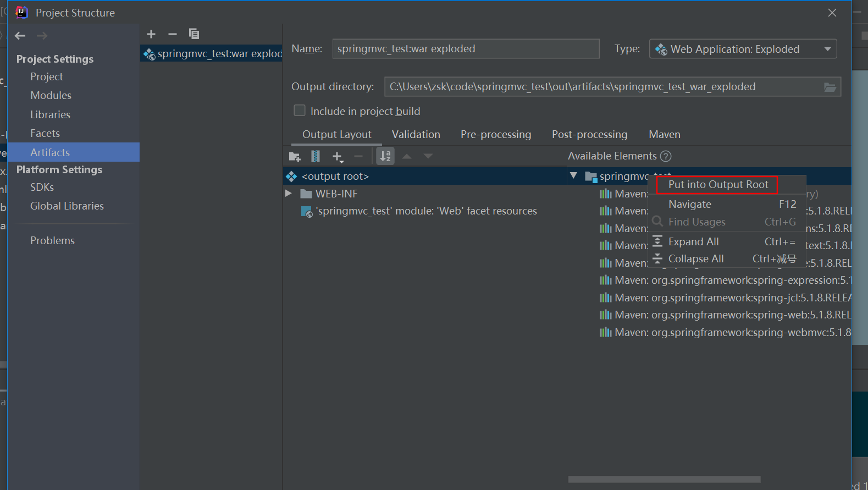The height and width of the screenshot is (490, 868).
Task: Select Maven spring-jcl library entry
Action: pos(725,298)
